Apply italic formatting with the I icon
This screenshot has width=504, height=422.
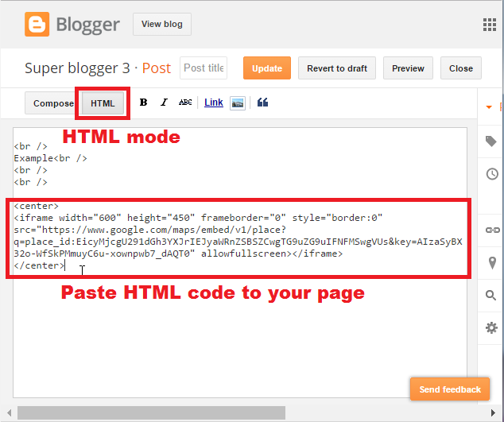point(165,103)
